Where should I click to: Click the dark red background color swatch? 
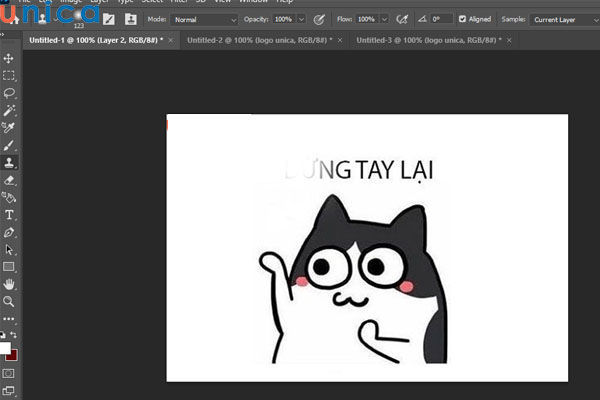coord(12,356)
